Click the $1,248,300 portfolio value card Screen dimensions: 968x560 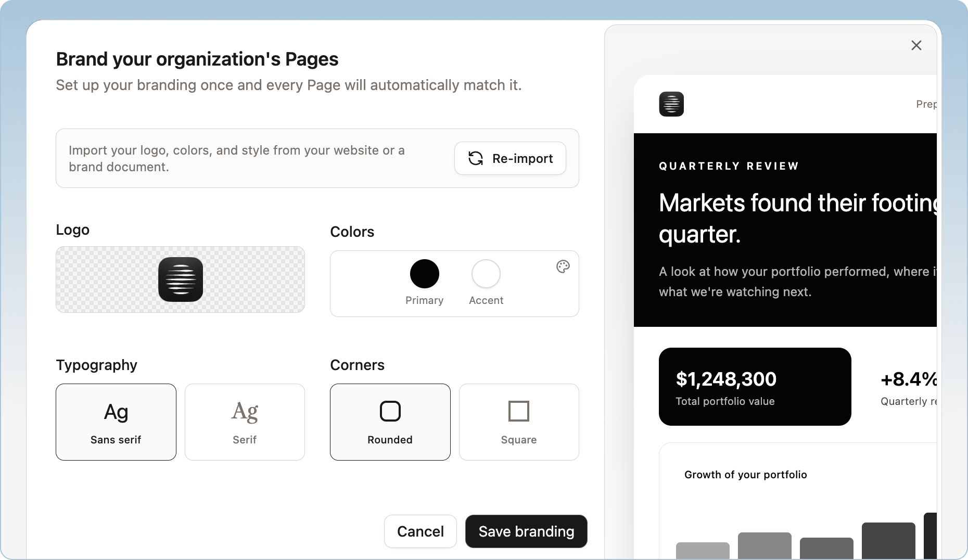pos(755,387)
